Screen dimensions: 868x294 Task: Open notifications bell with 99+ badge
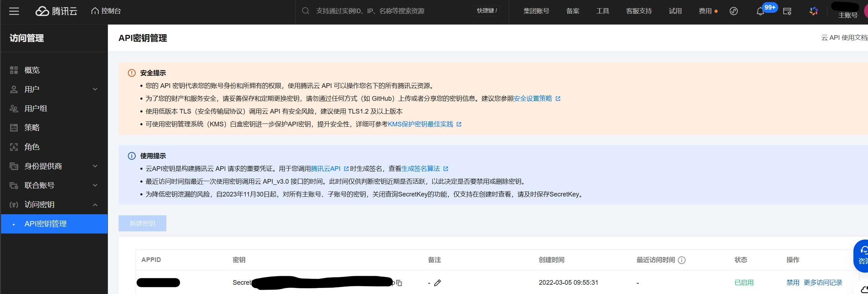(x=761, y=11)
